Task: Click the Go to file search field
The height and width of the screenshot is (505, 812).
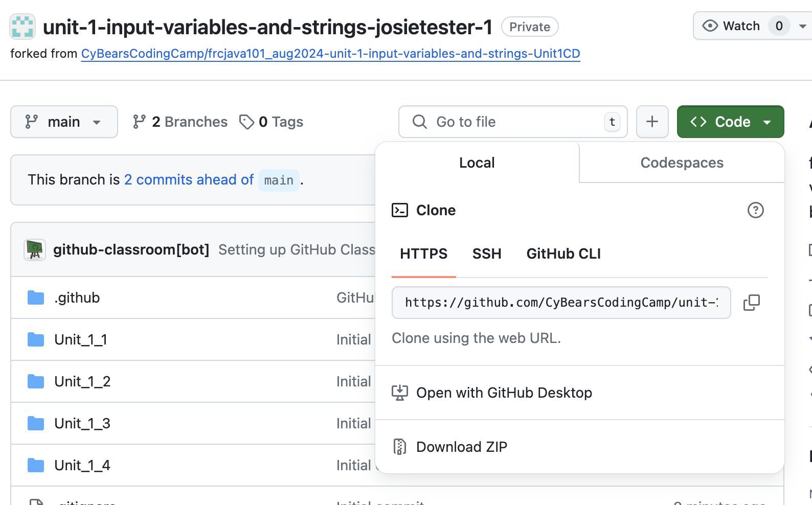Action: point(511,122)
